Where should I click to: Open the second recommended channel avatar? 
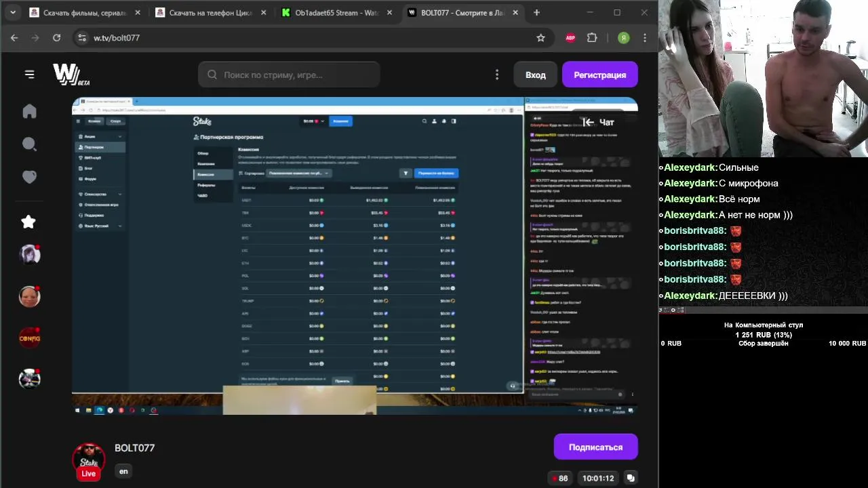pos(29,296)
